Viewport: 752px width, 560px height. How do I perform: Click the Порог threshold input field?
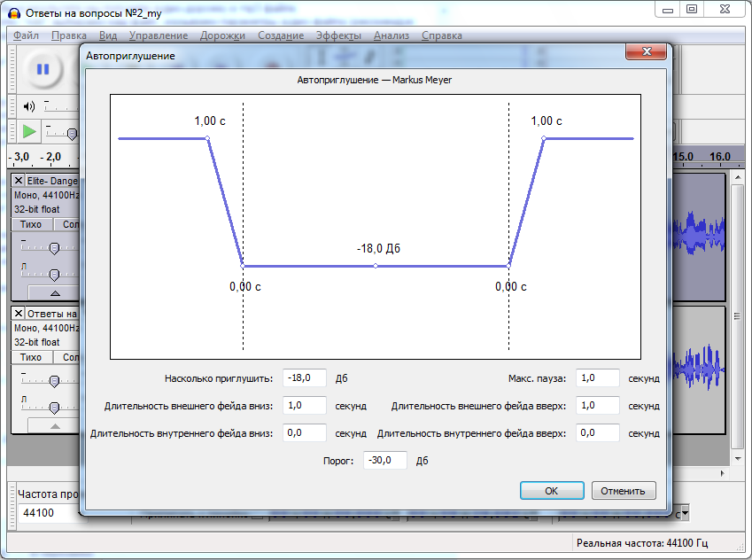tap(385, 461)
